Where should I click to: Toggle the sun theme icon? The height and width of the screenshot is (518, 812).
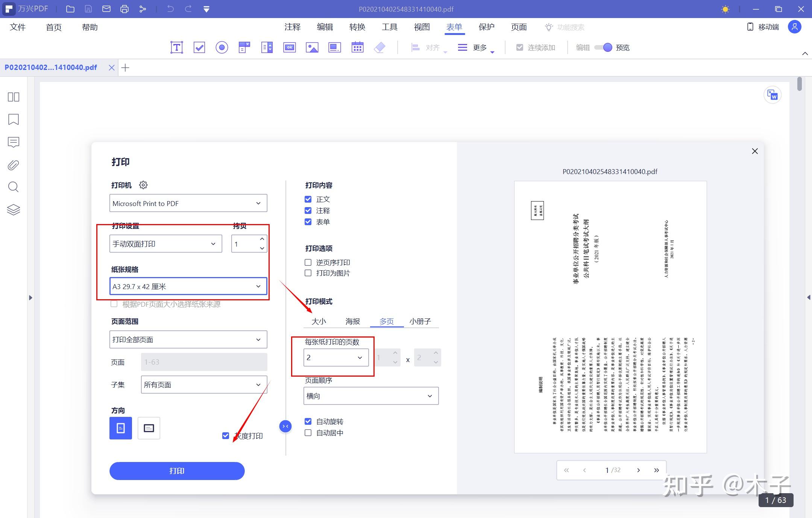pyautogui.click(x=725, y=9)
